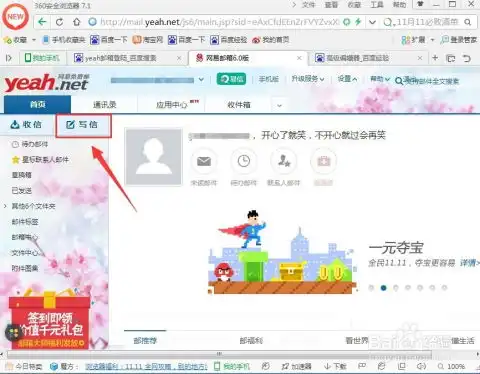Click the magnifier icon in browser search box
The image size is (480, 374).
468,22
